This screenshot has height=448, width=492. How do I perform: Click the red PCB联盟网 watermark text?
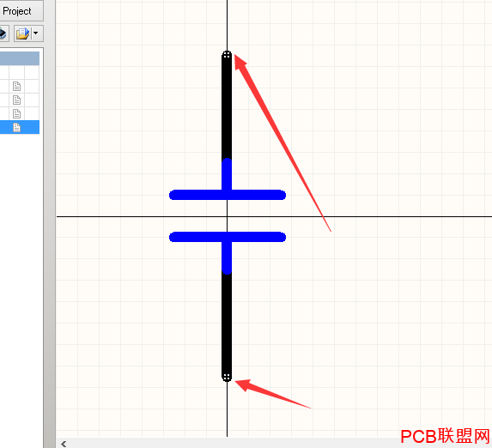[446, 436]
